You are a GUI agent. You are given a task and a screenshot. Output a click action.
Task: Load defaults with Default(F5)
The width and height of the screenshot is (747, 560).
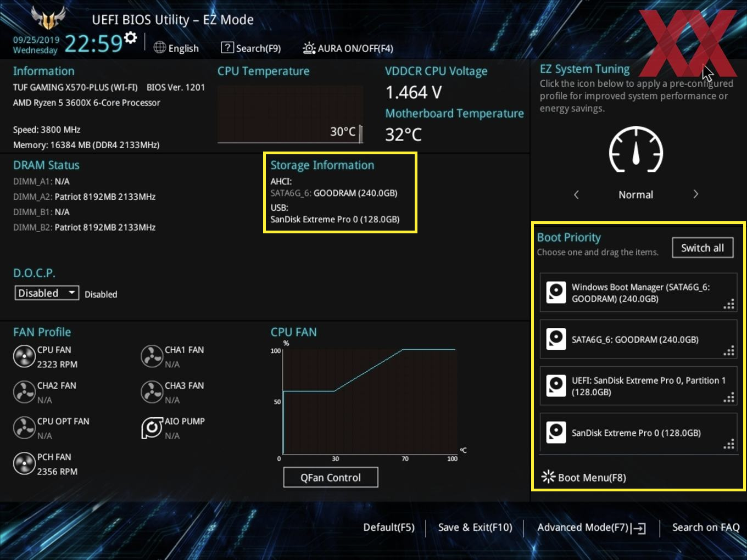[x=389, y=527]
